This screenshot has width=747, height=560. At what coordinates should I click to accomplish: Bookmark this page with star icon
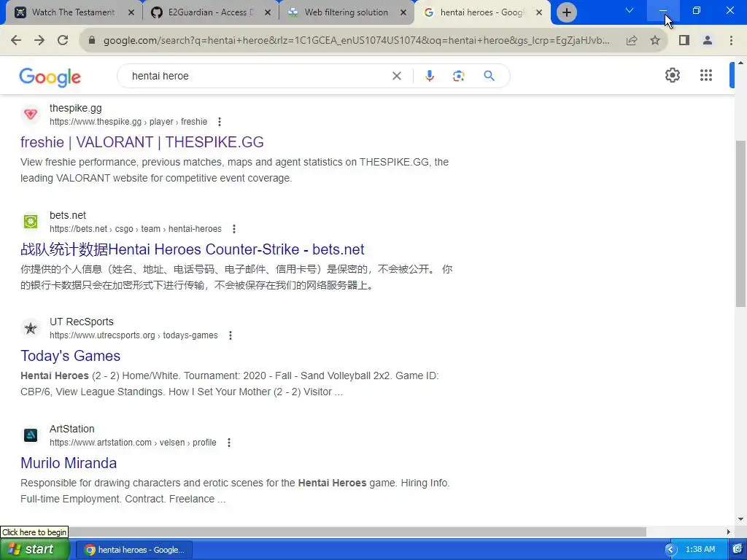coord(655,41)
